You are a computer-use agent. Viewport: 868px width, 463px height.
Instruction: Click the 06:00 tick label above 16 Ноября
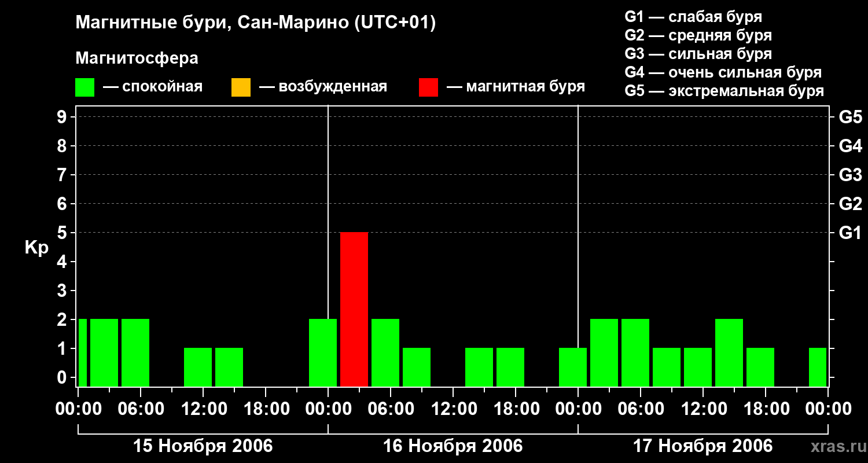pyautogui.click(x=391, y=409)
